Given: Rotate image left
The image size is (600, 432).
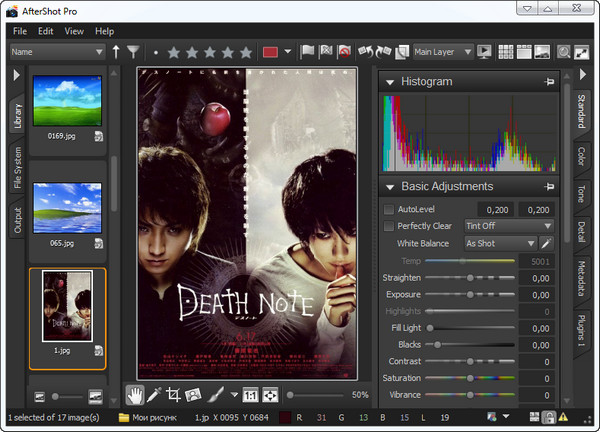Looking at the screenshot, I should (x=365, y=52).
